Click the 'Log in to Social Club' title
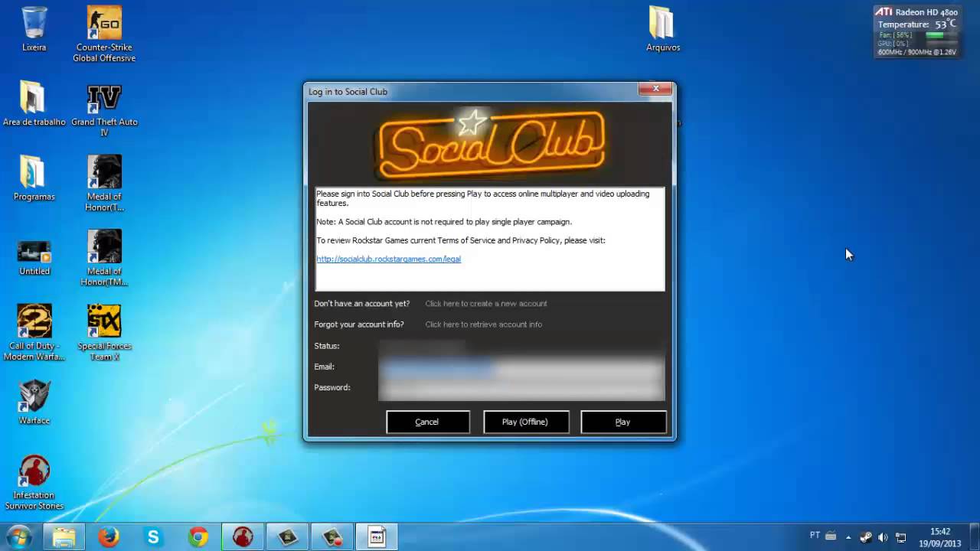 (x=348, y=92)
